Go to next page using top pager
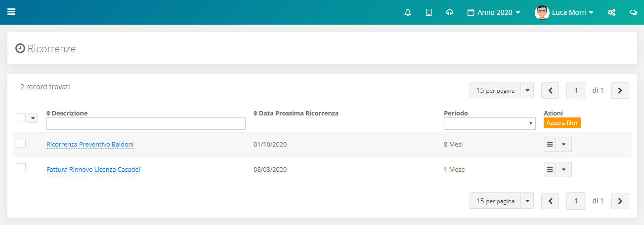 click(x=620, y=90)
